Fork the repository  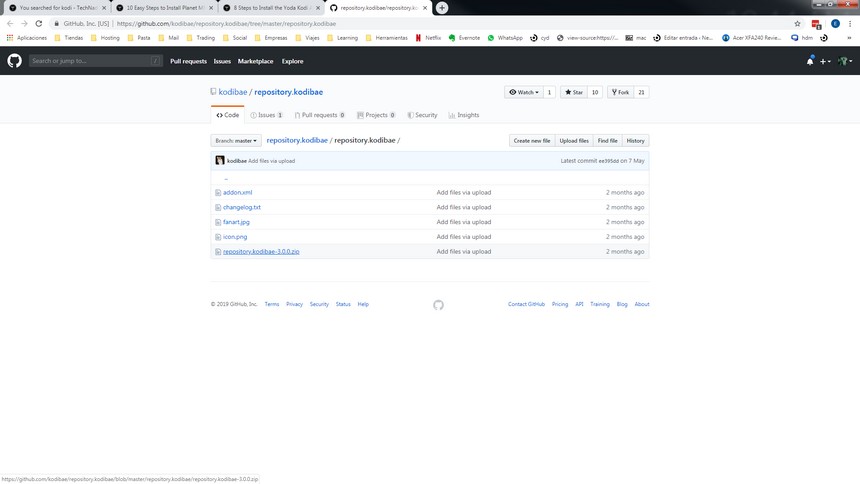tap(620, 92)
